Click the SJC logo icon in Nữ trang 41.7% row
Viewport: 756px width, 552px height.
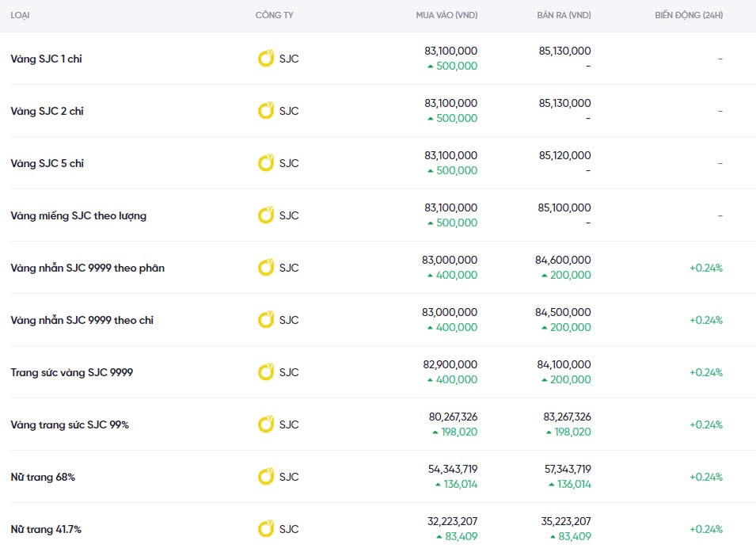[x=266, y=529]
